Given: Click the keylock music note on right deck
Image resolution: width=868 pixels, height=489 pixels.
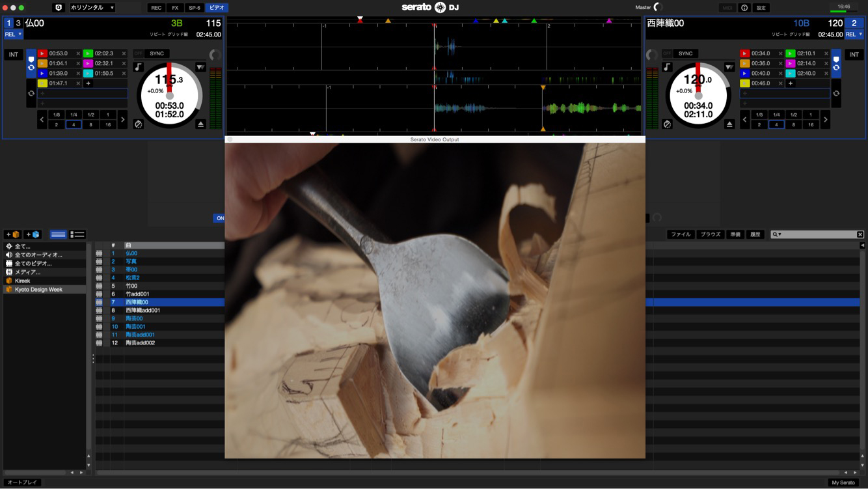Looking at the screenshot, I should click(x=667, y=67).
